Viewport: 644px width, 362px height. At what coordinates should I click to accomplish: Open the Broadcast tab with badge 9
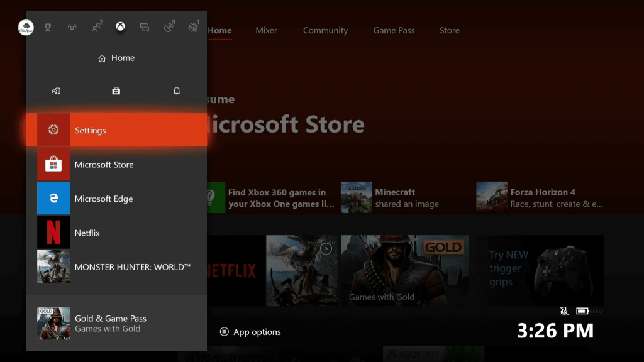point(169,26)
